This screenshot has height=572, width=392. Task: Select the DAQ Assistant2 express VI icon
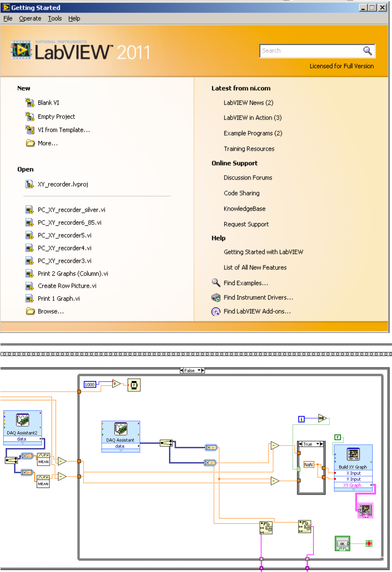tap(23, 420)
